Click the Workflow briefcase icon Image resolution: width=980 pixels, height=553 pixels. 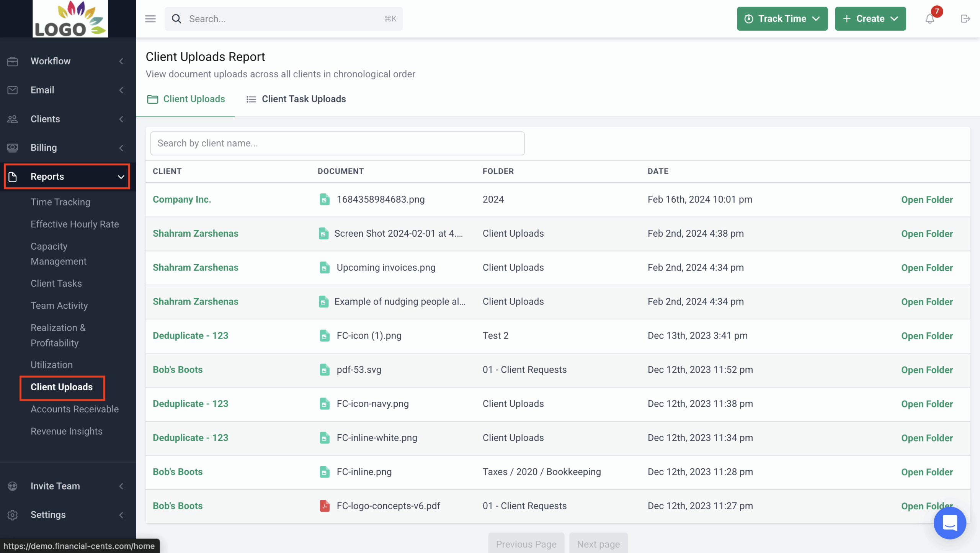tap(13, 61)
